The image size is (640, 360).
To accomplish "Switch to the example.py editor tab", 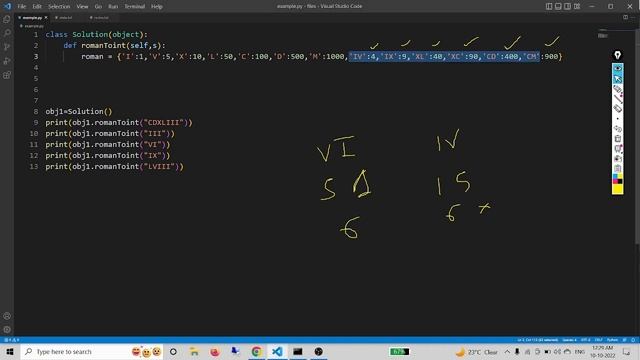I will click(32, 18).
